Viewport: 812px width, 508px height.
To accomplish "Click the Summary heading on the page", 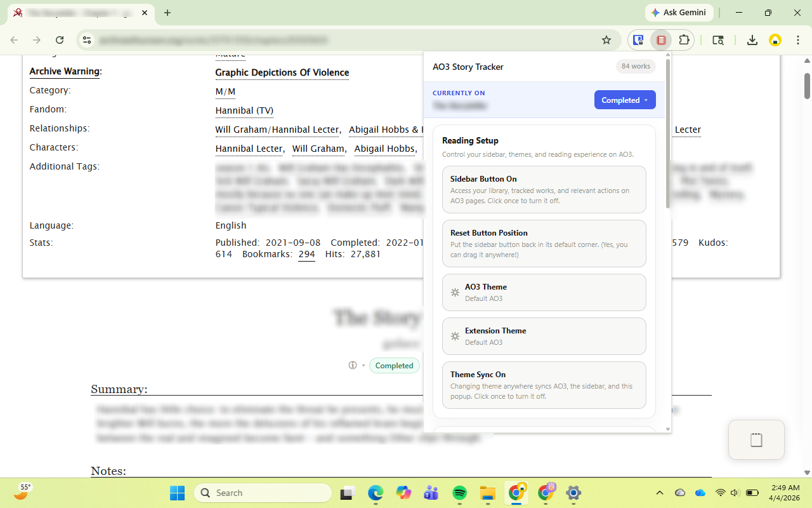I will (119, 389).
